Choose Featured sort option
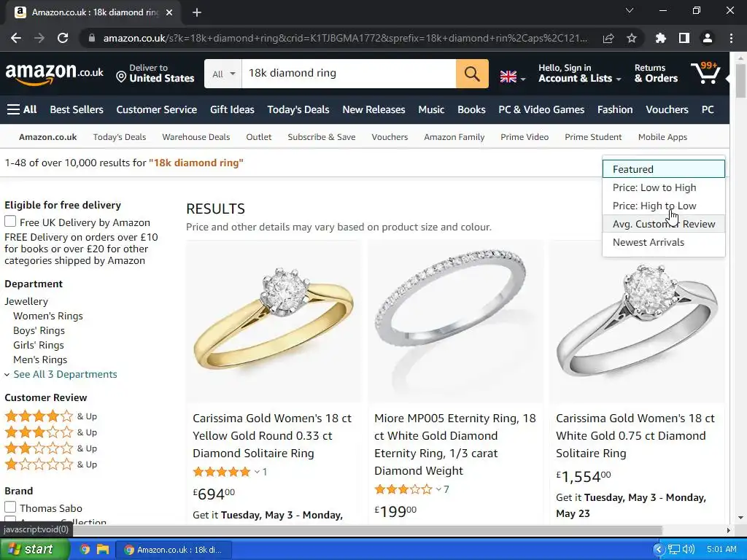This screenshot has height=560, width=747. [664, 169]
